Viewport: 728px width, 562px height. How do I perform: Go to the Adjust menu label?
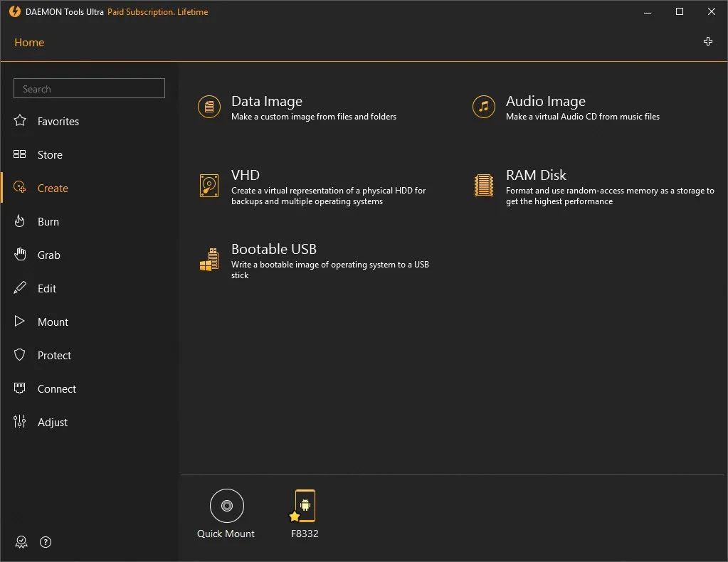click(x=53, y=423)
